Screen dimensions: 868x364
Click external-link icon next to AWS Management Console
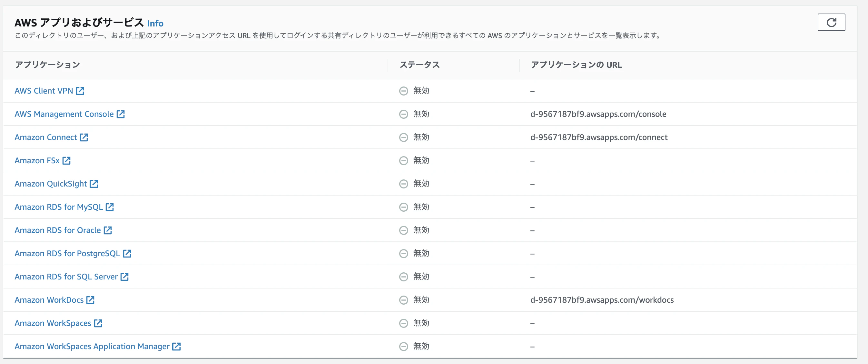[121, 114]
